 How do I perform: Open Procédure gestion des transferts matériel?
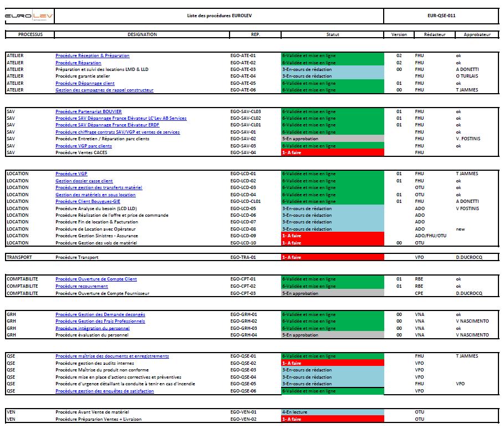[x=99, y=187]
